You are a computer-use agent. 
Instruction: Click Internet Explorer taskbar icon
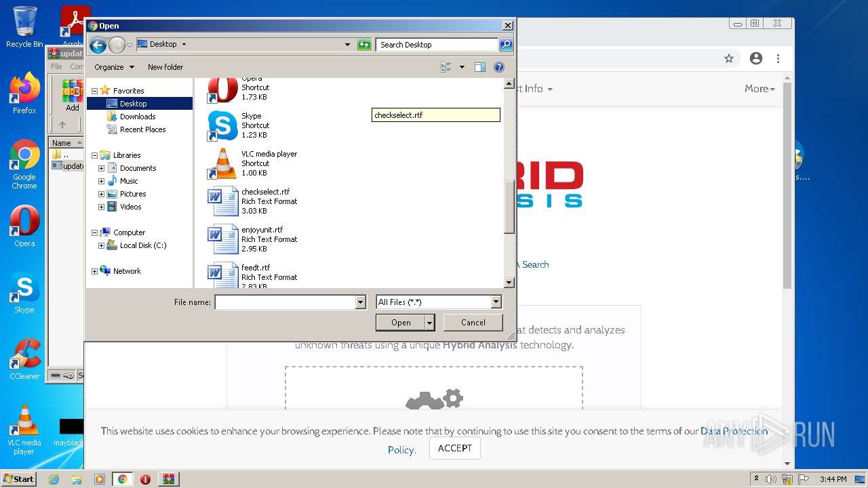pos(54,479)
